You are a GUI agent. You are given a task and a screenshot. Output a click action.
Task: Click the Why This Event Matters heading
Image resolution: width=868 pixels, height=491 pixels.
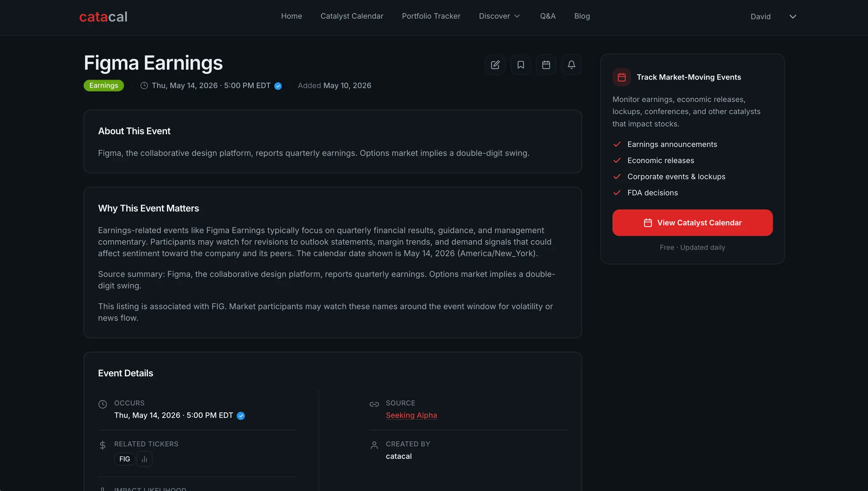148,208
